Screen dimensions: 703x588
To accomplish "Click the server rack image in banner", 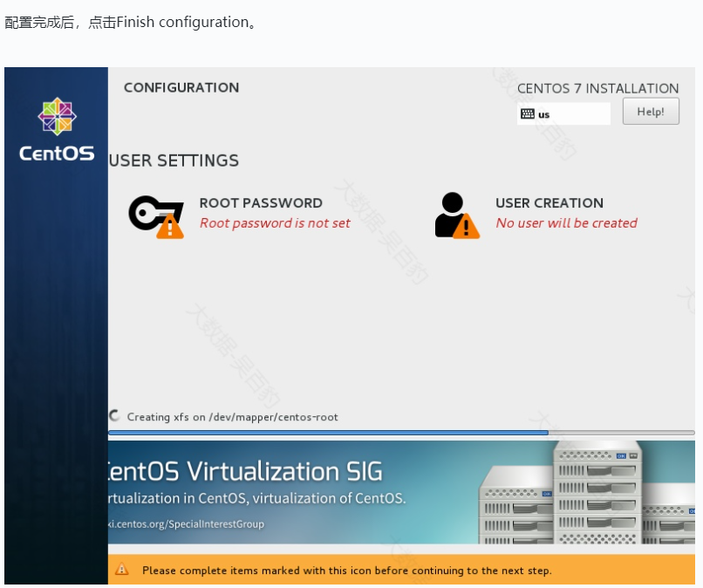I will [x=587, y=492].
